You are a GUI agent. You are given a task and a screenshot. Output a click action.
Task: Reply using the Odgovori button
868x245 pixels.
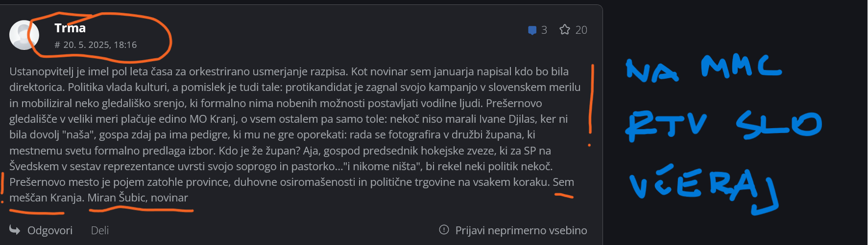(50, 230)
